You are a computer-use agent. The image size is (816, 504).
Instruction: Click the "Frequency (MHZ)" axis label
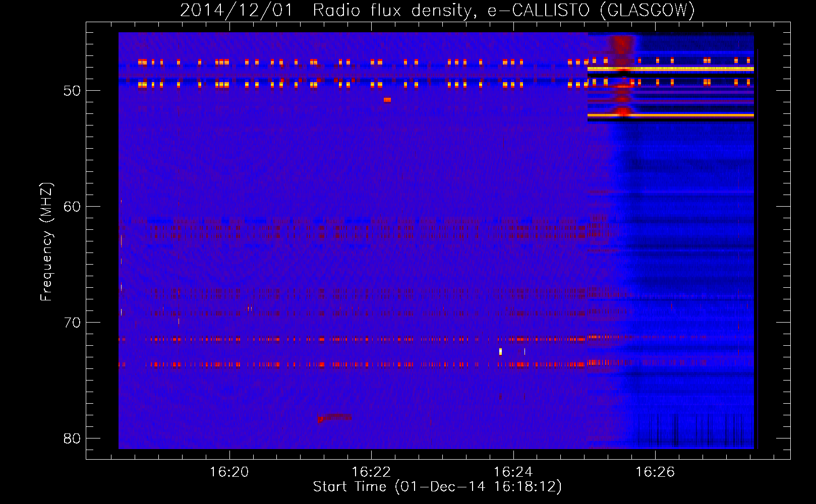[x=46, y=242]
